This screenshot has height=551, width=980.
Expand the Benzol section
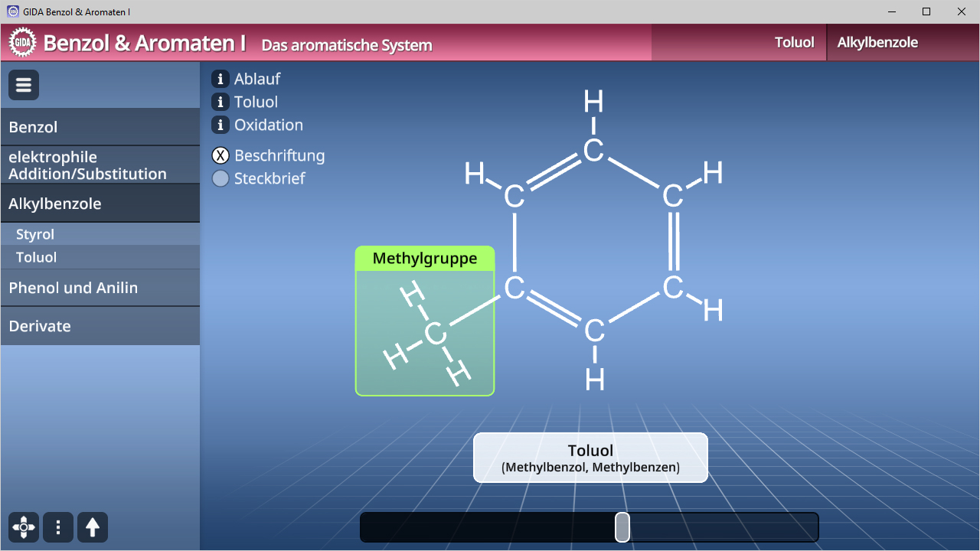point(100,127)
